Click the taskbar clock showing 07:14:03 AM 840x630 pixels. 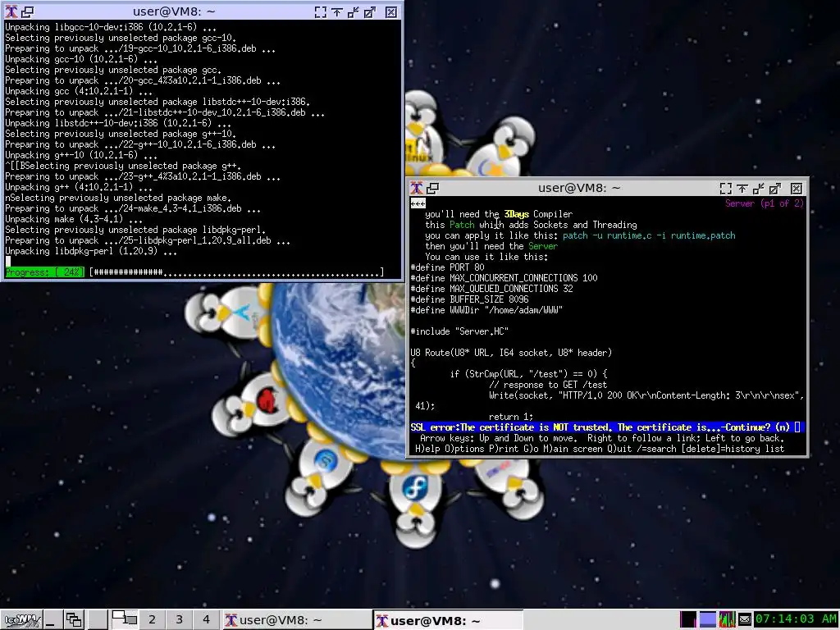[796, 619]
